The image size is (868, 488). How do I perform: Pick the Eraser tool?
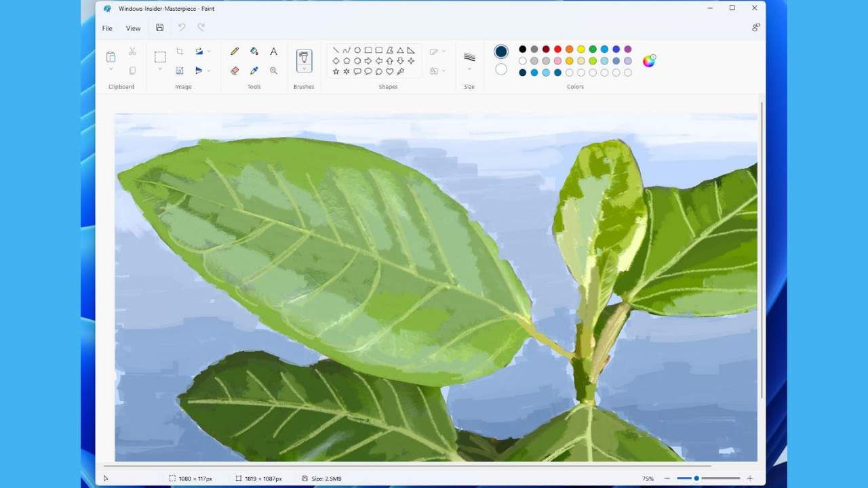[x=235, y=70]
